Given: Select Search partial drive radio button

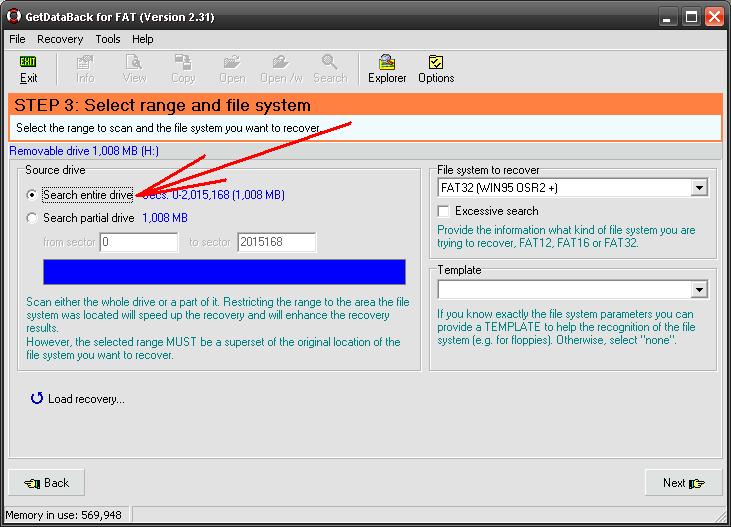Looking at the screenshot, I should [32, 218].
